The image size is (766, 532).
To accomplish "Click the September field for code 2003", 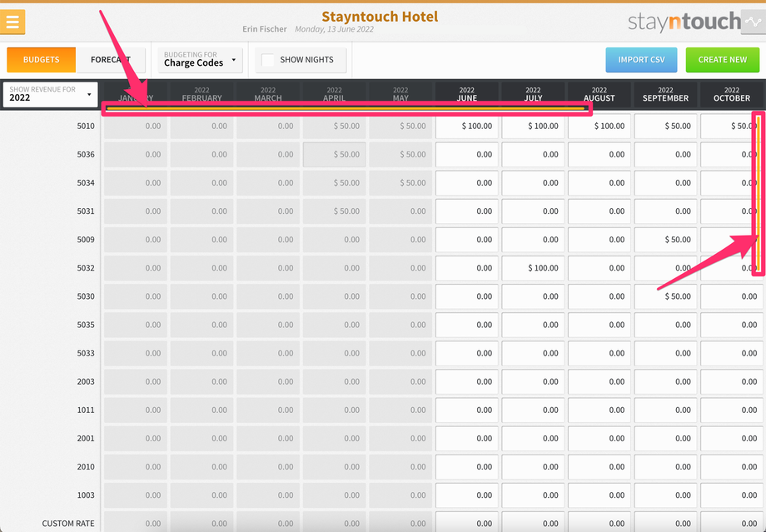I will (665, 381).
